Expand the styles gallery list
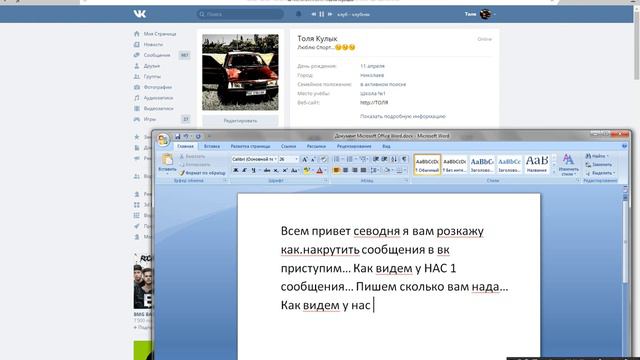 coord(554,172)
